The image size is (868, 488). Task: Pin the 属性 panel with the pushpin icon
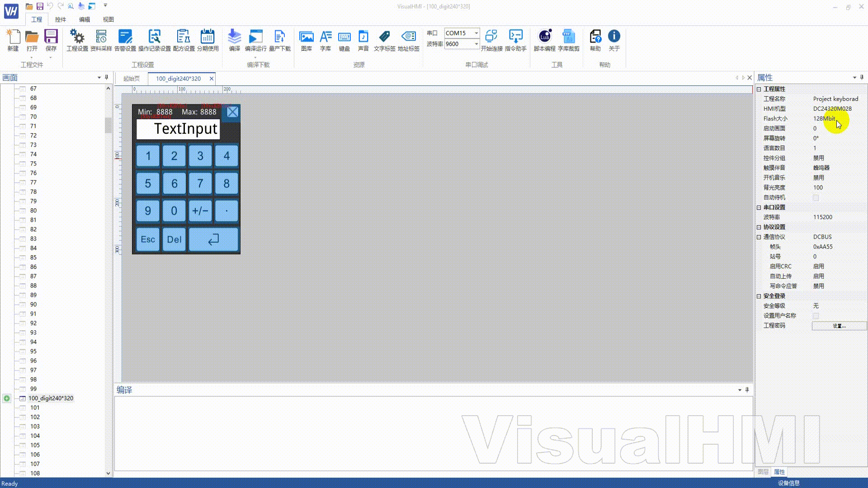click(x=862, y=78)
